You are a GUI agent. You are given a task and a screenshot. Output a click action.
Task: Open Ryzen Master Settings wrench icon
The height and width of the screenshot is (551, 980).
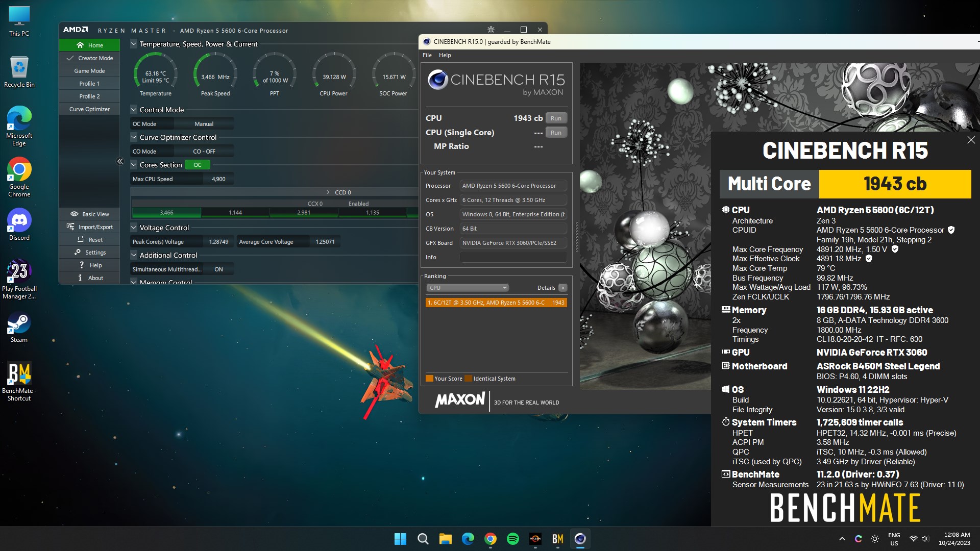pyautogui.click(x=78, y=252)
